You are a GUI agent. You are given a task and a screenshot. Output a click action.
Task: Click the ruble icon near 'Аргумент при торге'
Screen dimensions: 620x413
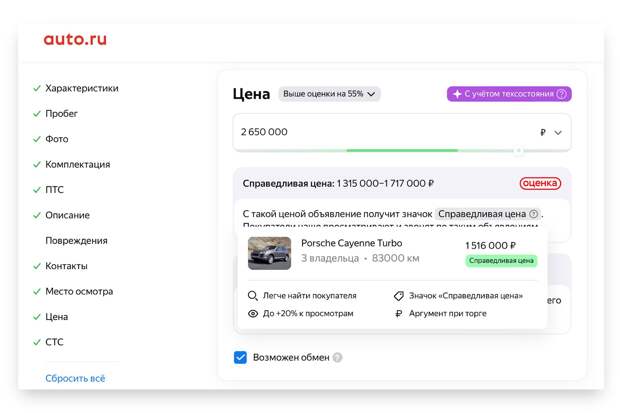click(399, 314)
